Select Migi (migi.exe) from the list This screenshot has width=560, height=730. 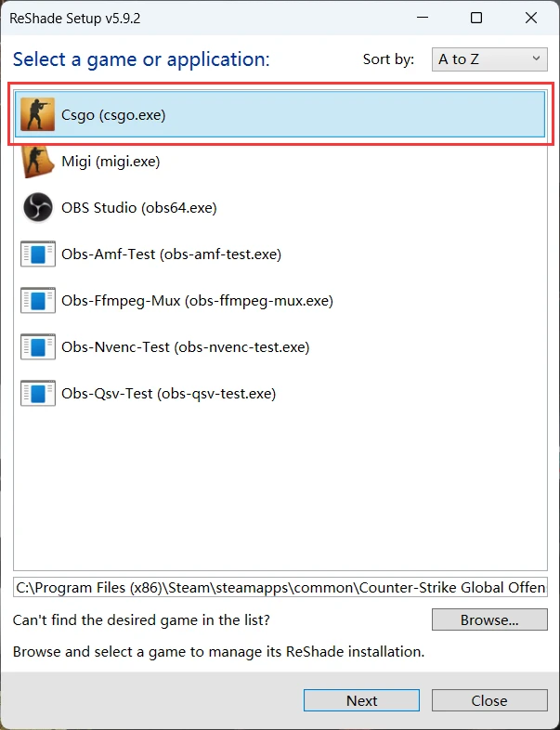point(111,162)
